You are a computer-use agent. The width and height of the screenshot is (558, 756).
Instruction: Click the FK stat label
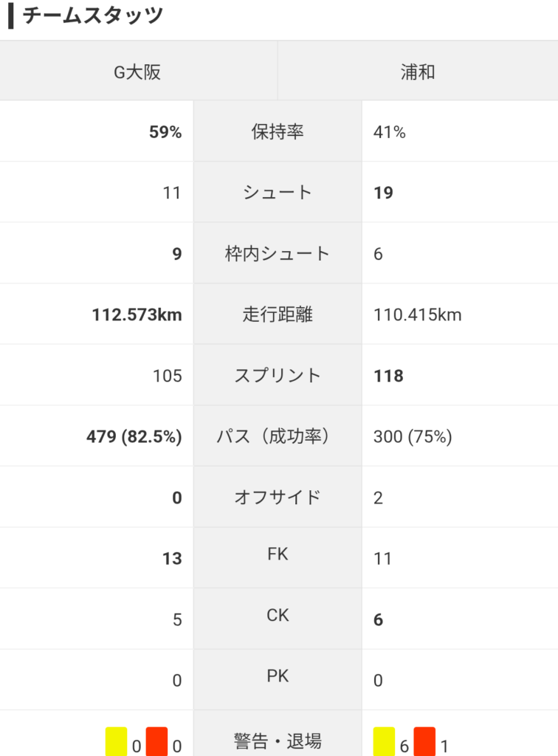[278, 554]
